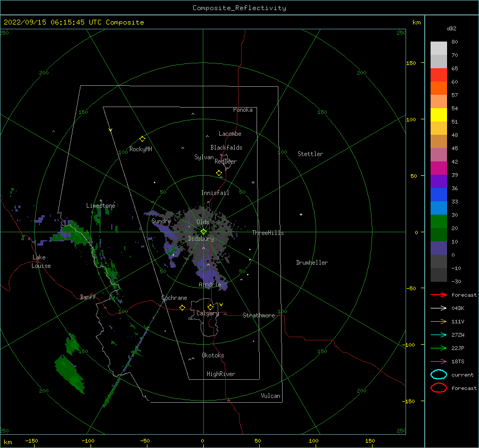Click the yellow diamond marker below RedDeer
The image size is (479, 448).
point(219,173)
